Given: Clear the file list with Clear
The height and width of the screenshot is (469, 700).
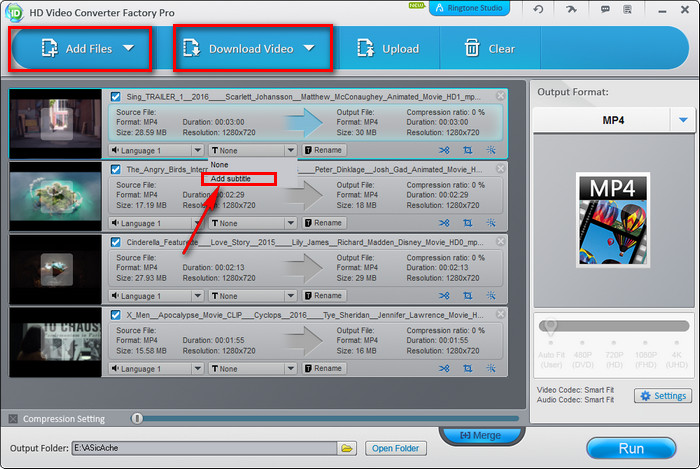Looking at the screenshot, I should point(490,48).
